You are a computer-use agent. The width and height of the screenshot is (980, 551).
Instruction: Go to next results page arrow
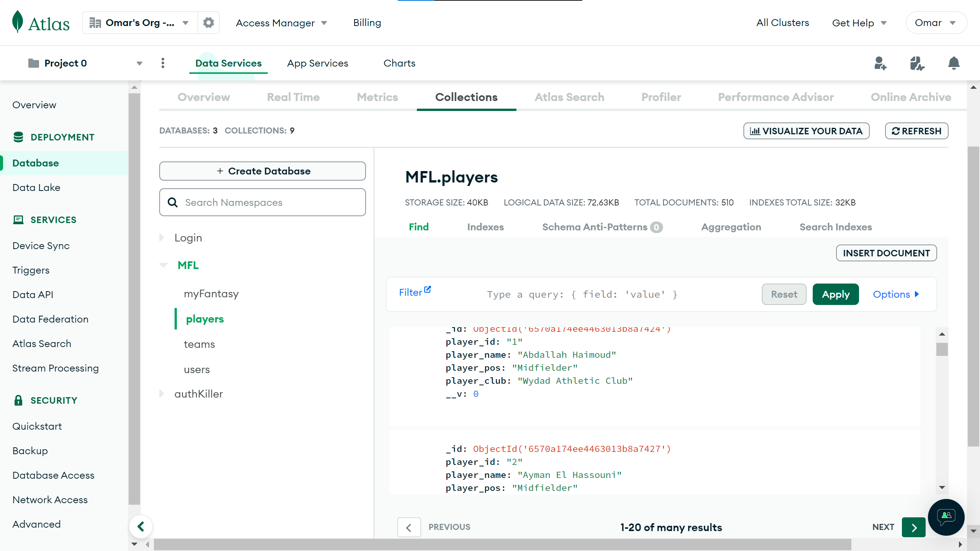point(913,527)
